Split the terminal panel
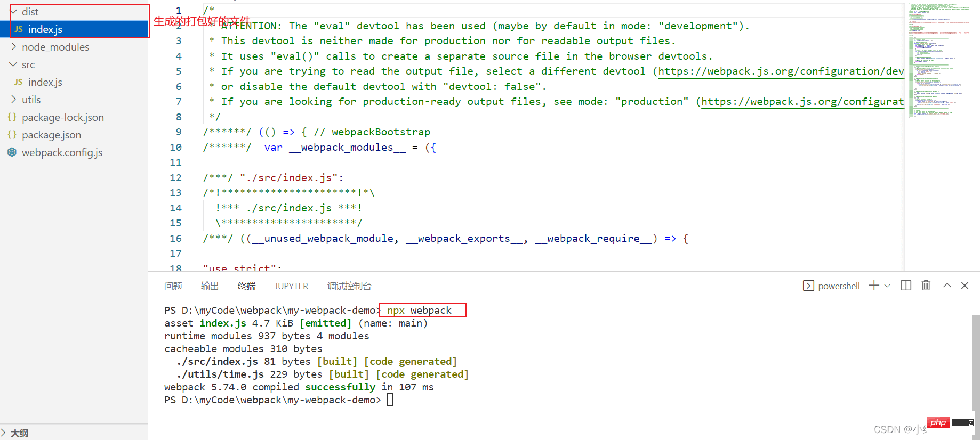This screenshot has height=440, width=980. coord(906,286)
